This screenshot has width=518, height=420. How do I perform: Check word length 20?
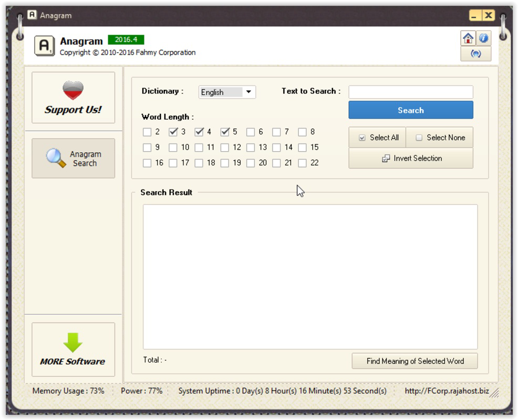point(251,163)
